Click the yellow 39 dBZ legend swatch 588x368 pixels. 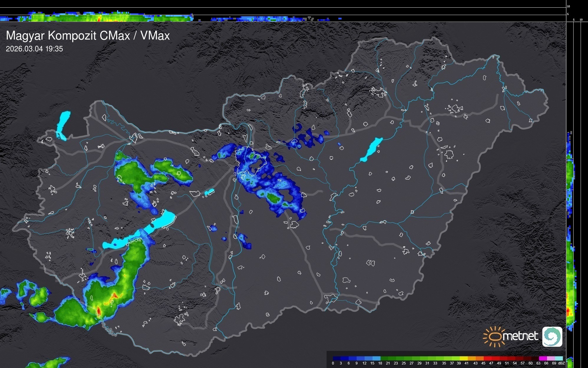click(463, 358)
